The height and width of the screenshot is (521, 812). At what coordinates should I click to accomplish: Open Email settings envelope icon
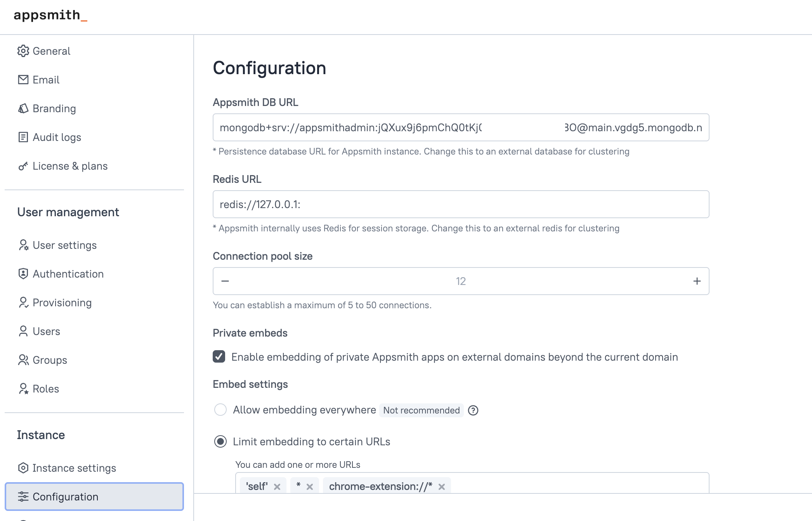23,80
